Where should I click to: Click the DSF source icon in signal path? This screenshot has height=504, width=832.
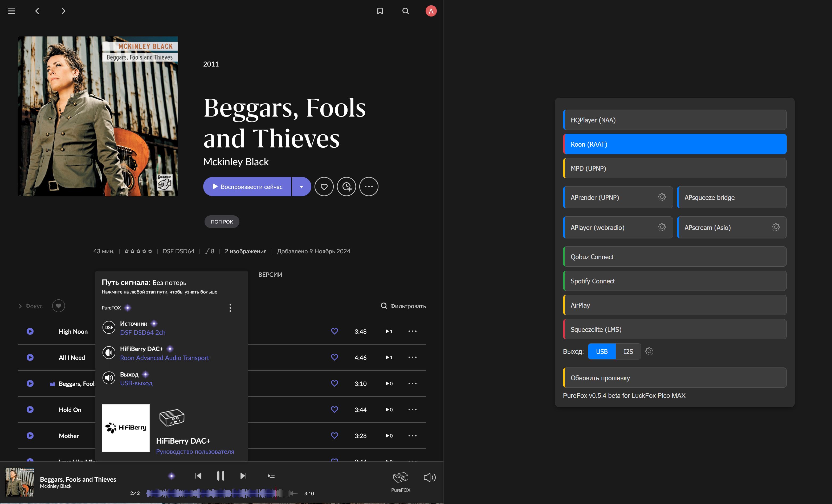pos(109,327)
